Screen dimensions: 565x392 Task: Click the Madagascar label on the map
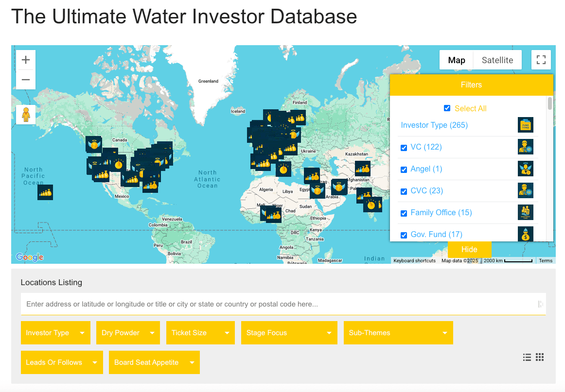point(330,260)
